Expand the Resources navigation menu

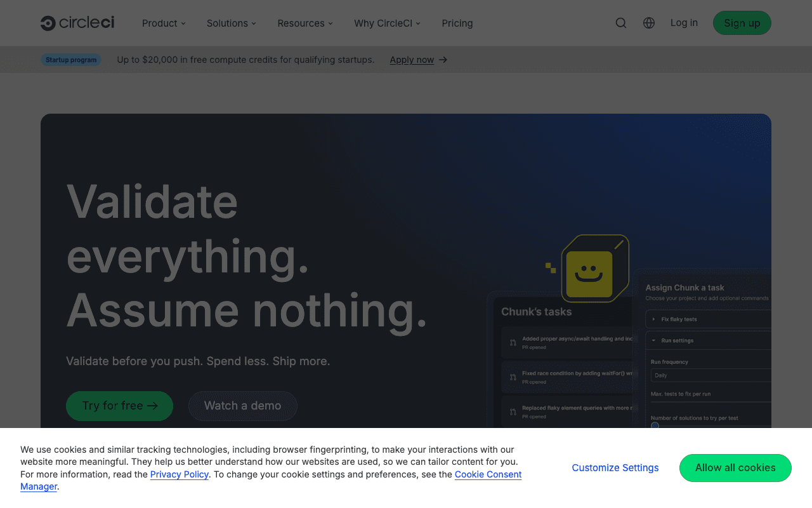click(305, 23)
